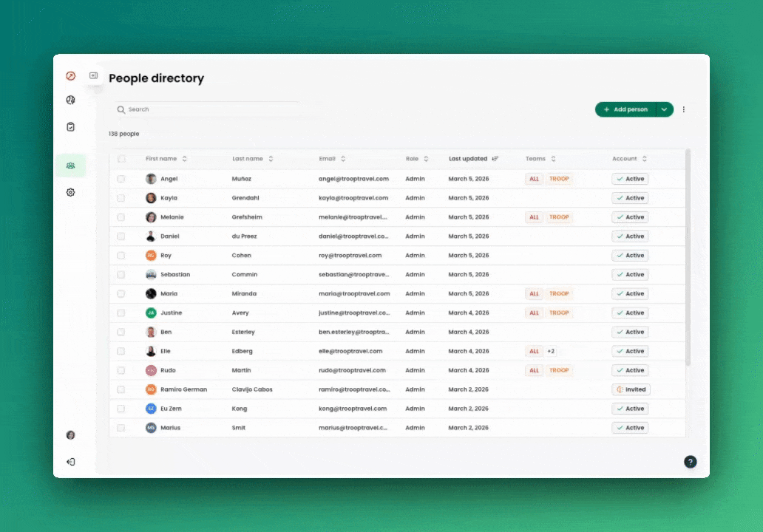Open the clipboard checklist sidebar icon

coord(70,127)
